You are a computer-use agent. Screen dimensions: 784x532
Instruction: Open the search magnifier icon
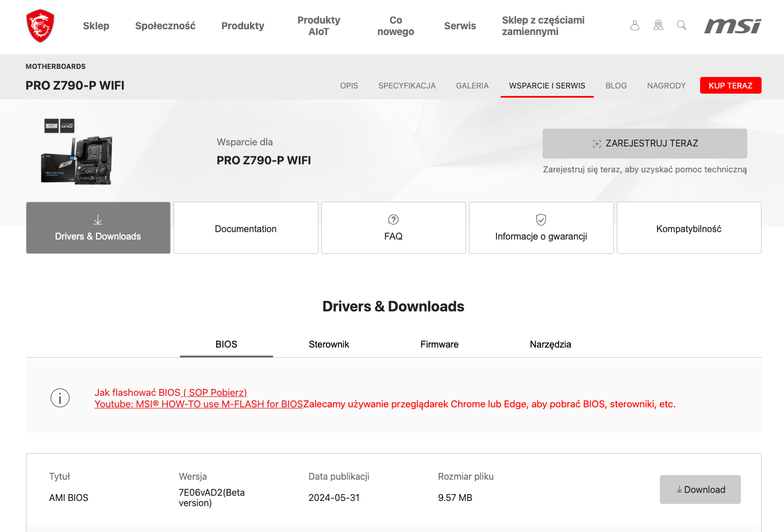(682, 25)
